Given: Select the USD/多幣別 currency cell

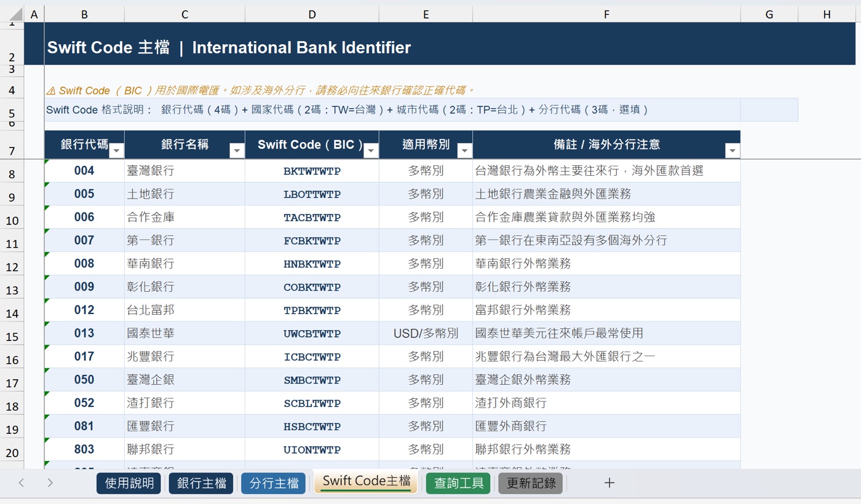Looking at the screenshot, I should [426, 333].
